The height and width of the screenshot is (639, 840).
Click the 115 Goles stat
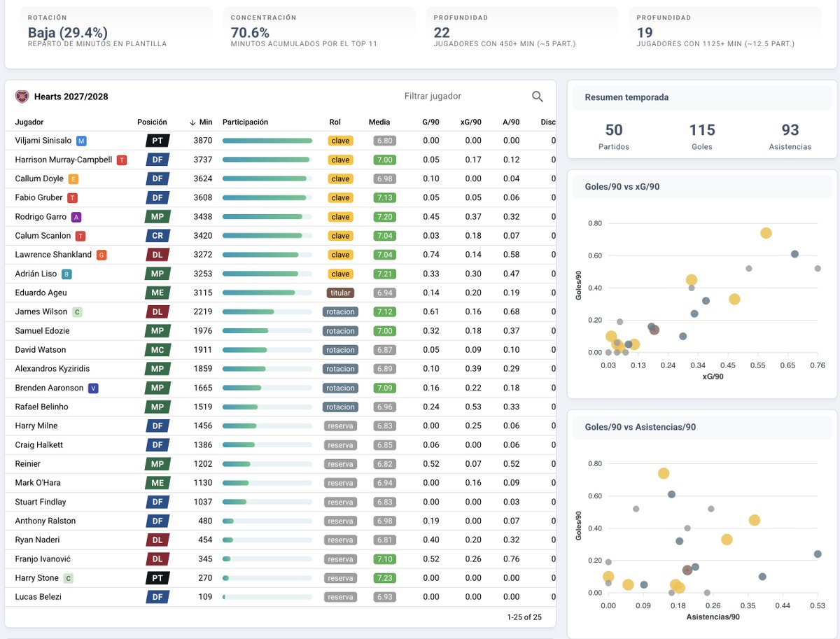(702, 136)
